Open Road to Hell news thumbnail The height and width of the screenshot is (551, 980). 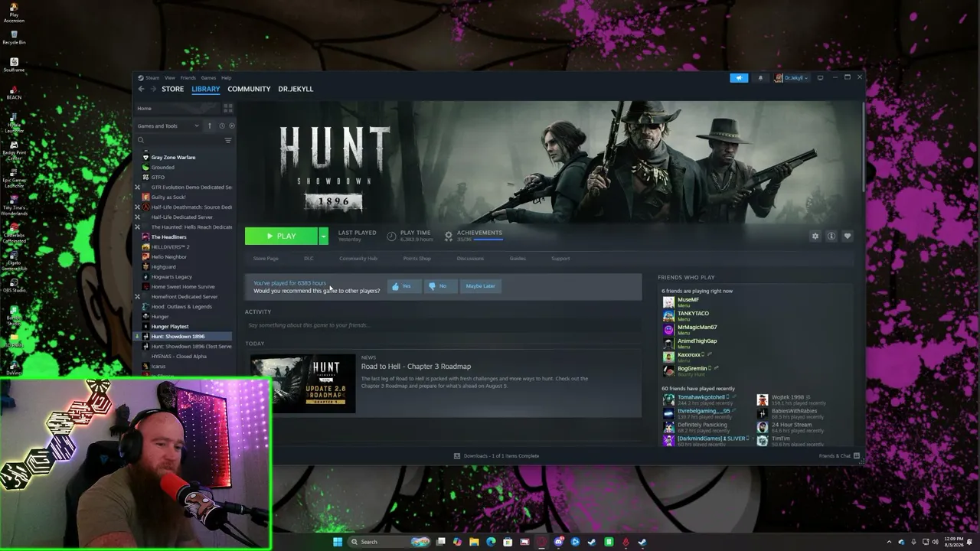click(303, 383)
